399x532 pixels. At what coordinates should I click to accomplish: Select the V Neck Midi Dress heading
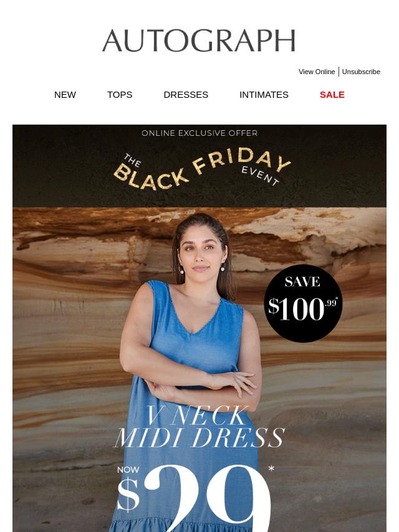(199, 427)
